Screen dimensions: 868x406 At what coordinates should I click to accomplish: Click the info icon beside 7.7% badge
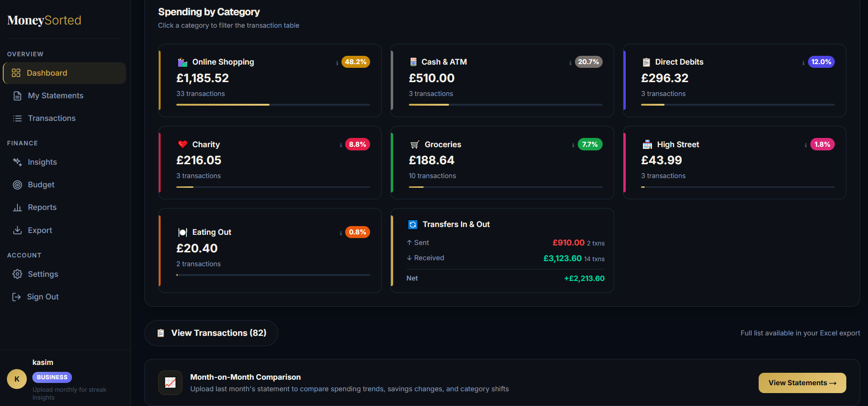click(x=573, y=145)
